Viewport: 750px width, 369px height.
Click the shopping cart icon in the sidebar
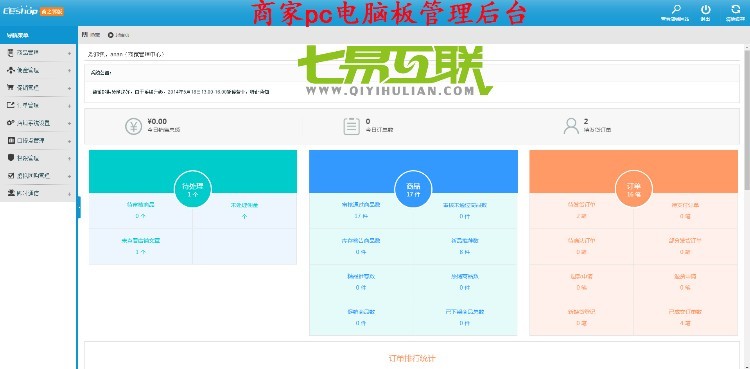click(11, 88)
